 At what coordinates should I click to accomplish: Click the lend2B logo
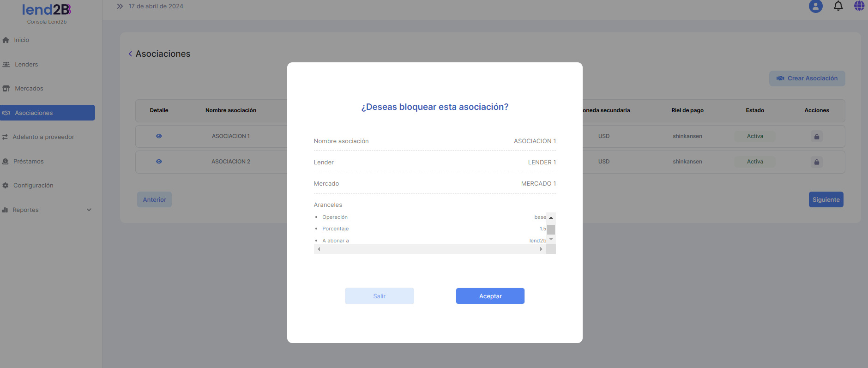(x=47, y=10)
